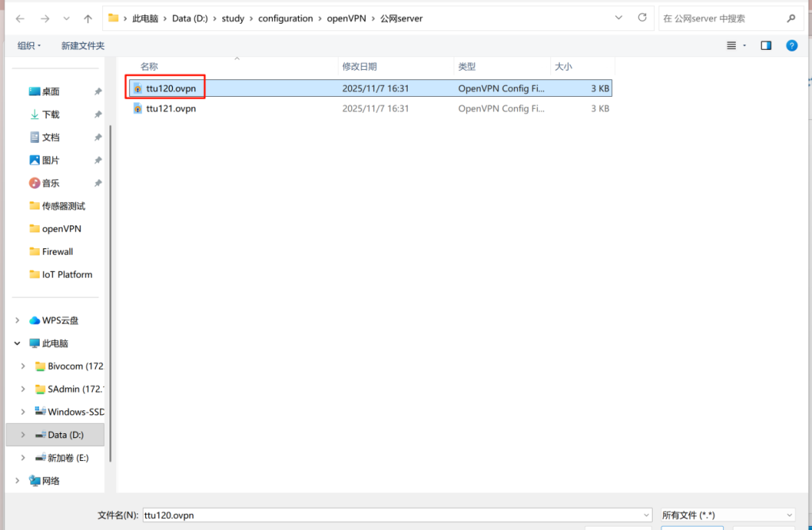This screenshot has width=812, height=530.
Task: Select ttu120.ovpn in the file list
Action: pos(170,88)
